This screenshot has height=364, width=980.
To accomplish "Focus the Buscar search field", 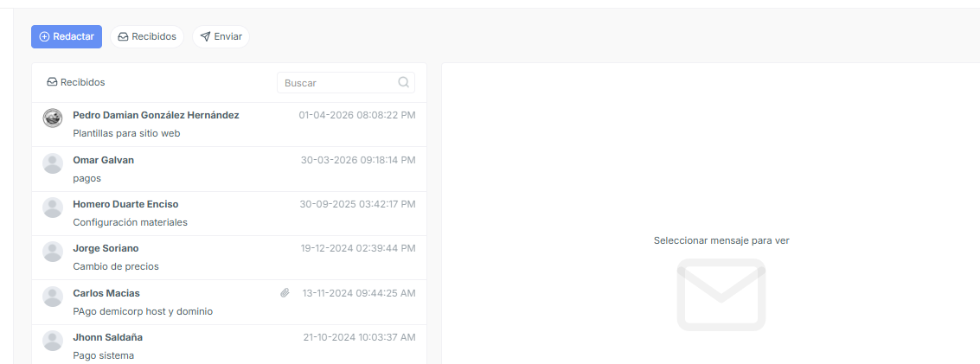I will pos(346,82).
